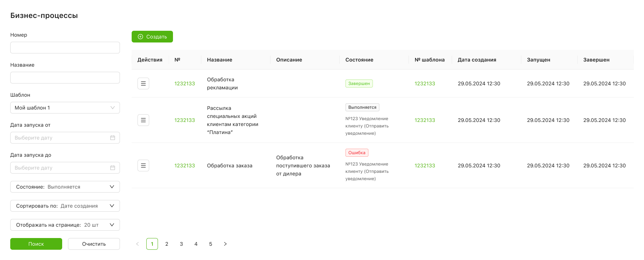The width and height of the screenshot is (644, 260).
Task: Open actions menu for Обработка заказа row
Action: (x=143, y=166)
